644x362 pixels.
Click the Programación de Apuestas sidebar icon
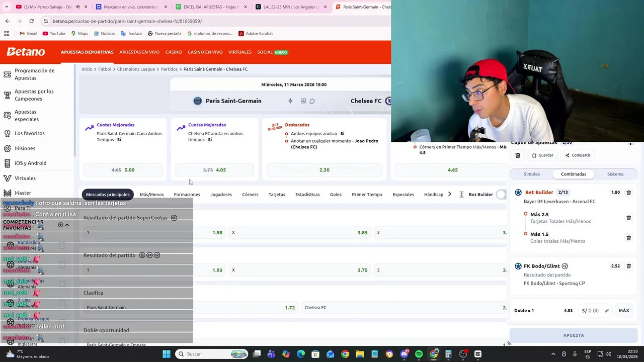click(x=8, y=74)
